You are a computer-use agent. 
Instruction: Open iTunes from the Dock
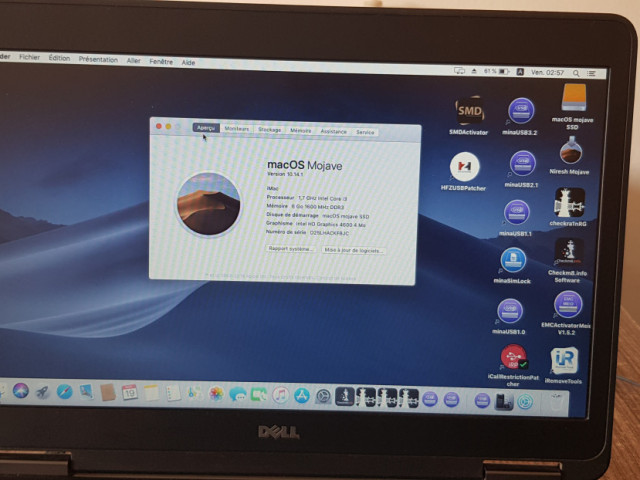[280, 396]
